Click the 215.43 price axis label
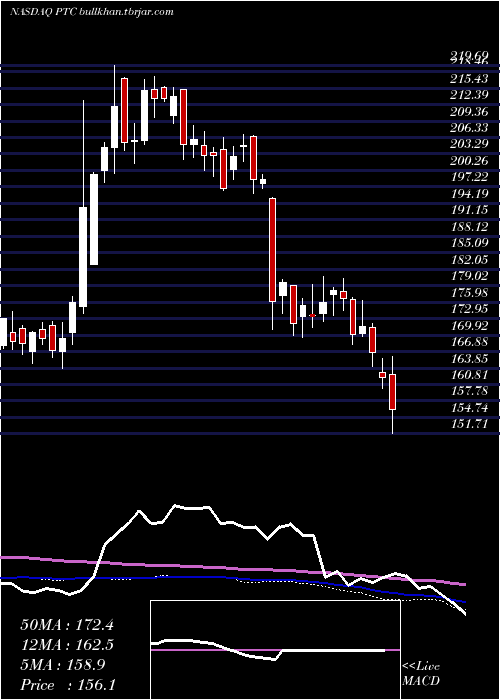This screenshot has width=500, height=700. click(469, 79)
